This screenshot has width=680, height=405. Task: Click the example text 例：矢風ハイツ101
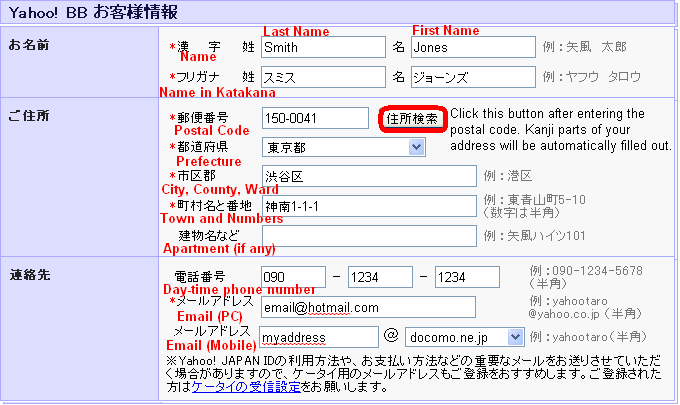click(534, 236)
